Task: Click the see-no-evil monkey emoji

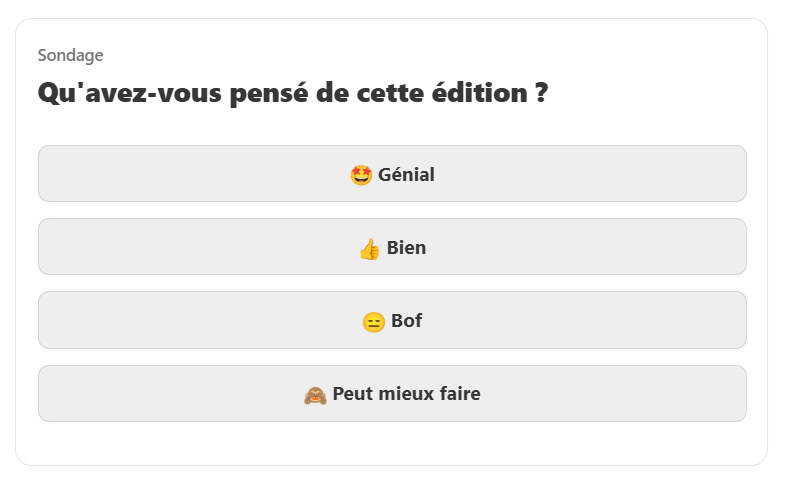Action: click(315, 395)
